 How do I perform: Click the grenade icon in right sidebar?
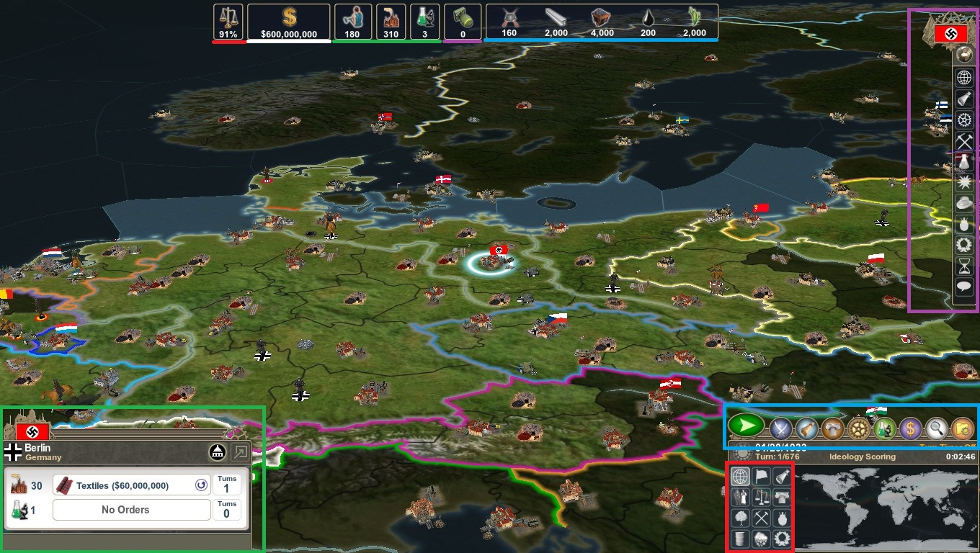[964, 224]
